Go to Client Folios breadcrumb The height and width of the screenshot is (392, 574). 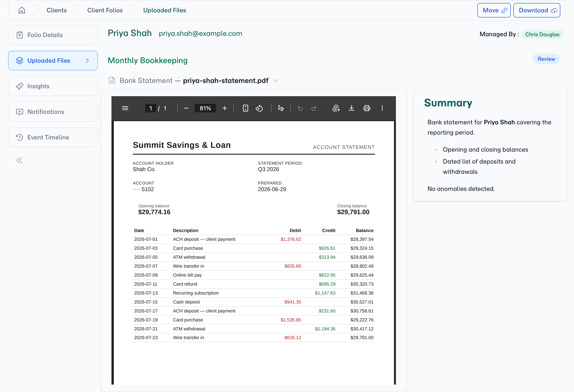pyautogui.click(x=105, y=10)
